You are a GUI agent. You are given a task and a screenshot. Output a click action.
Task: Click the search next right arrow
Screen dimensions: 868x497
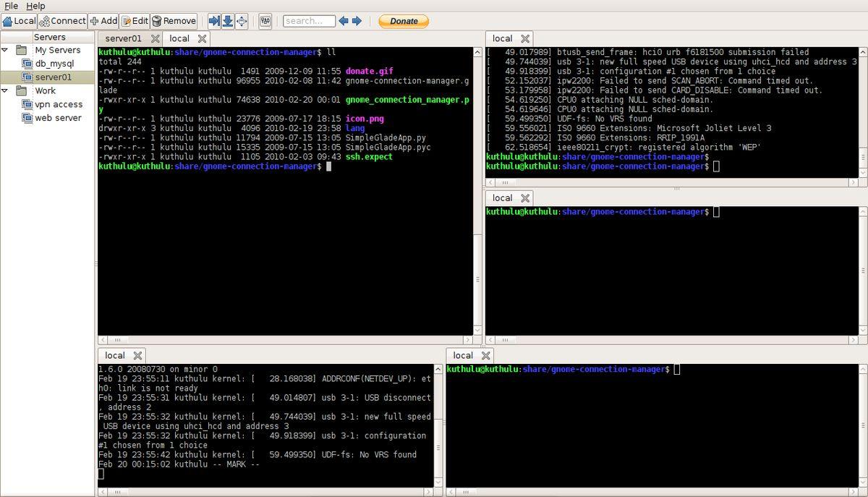357,21
